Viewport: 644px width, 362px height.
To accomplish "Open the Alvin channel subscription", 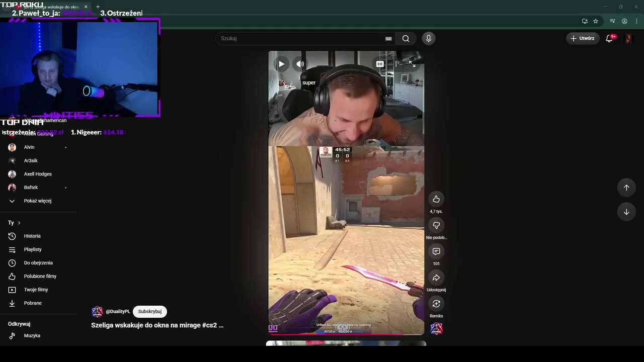I will pos(38,147).
